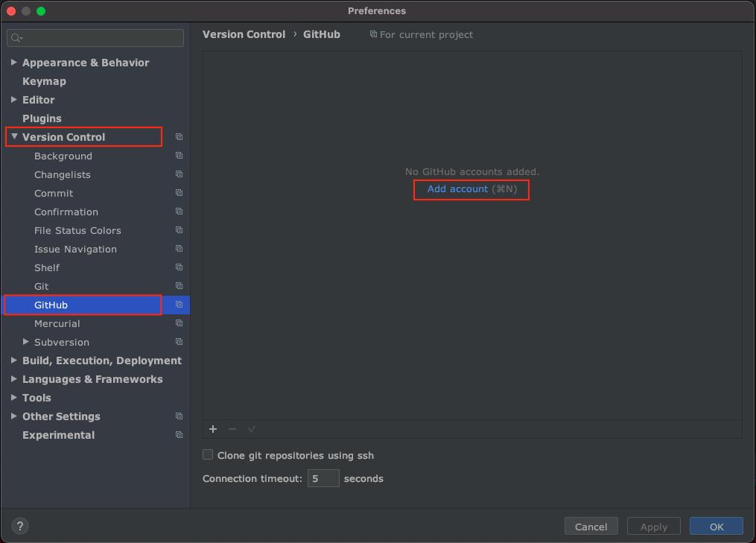Click project-level icon beside Experimental row
The image size is (756, 543).
(179, 435)
